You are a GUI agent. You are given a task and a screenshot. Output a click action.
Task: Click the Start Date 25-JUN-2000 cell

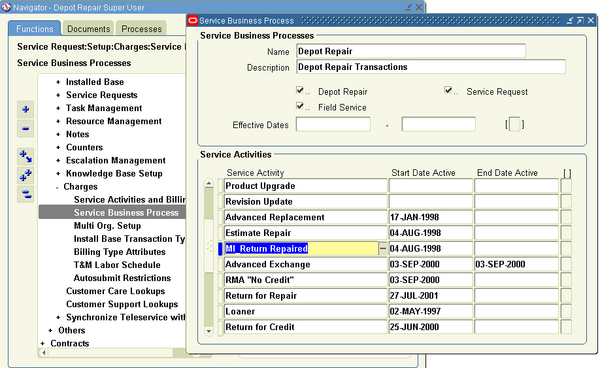pos(430,327)
